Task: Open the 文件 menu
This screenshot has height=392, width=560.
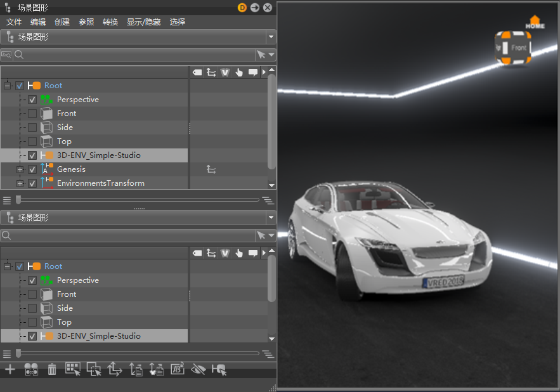Action: pyautogui.click(x=14, y=22)
